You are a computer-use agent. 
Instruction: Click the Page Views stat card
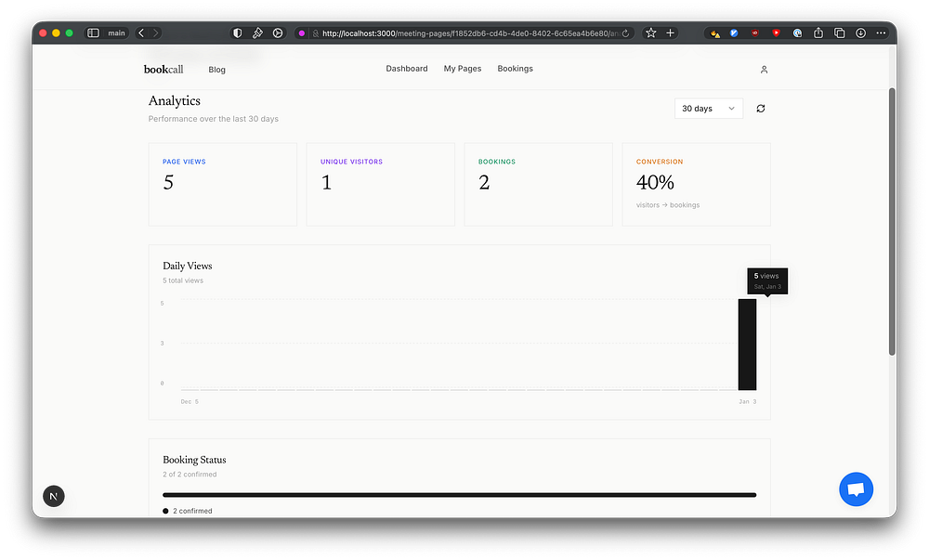(x=222, y=184)
